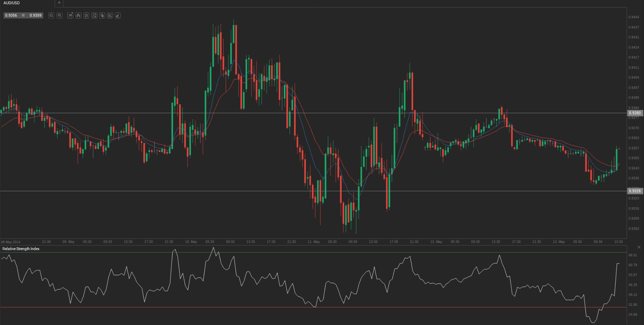This screenshot has height=325, width=644.
Task: Zoom out the chart with magnifier minus
Action: [51, 16]
